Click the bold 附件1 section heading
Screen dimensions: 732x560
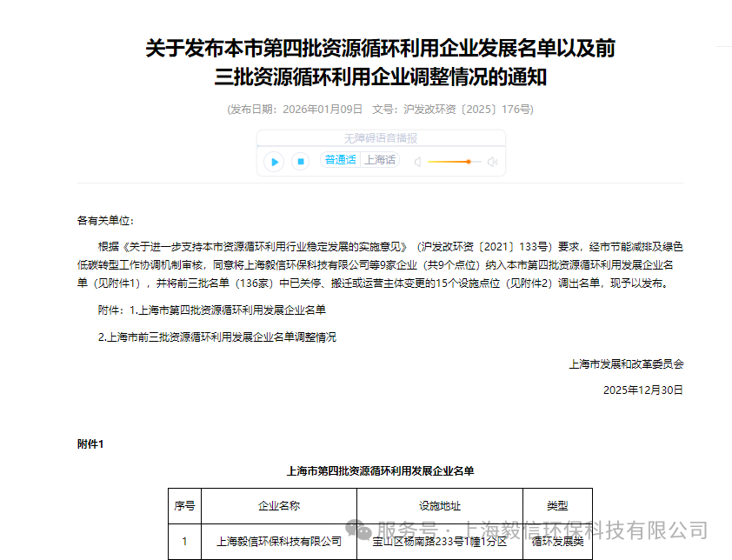pyautogui.click(x=90, y=444)
